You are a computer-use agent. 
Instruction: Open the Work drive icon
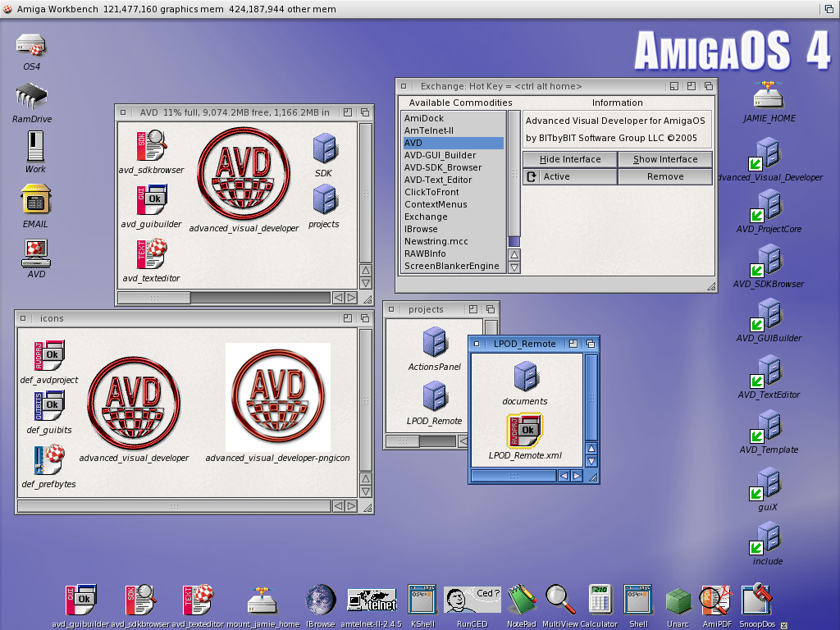coord(35,146)
